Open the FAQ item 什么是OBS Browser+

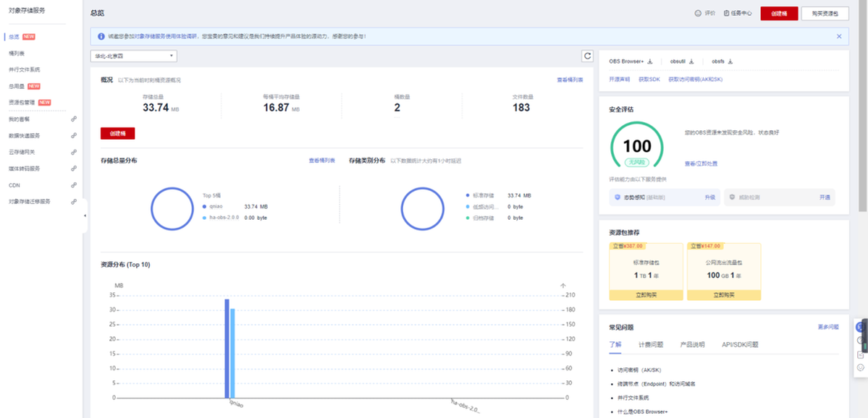coord(644,412)
